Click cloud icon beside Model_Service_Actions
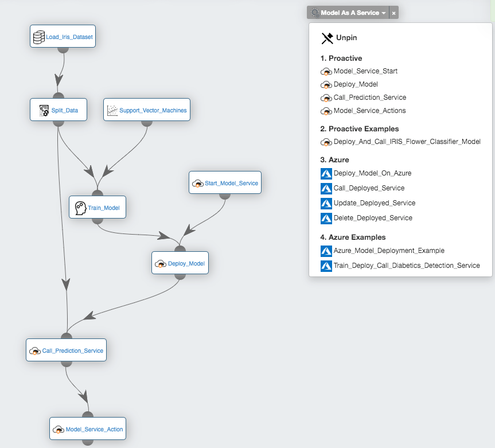 (x=326, y=111)
